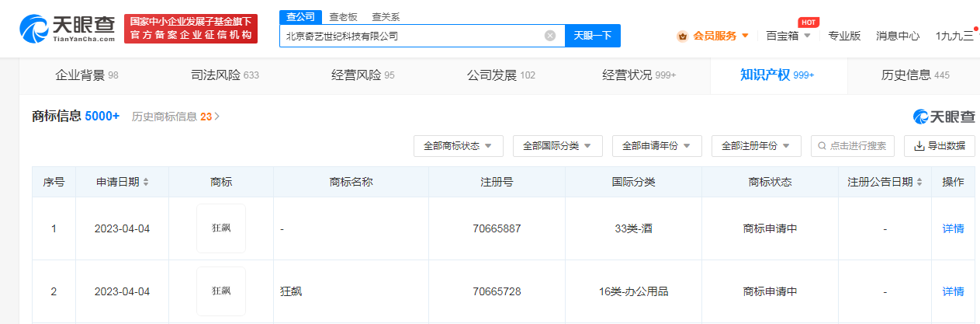The width and height of the screenshot is (980, 324).
Task: Open the 百宝箱 toolbox dropdown
Action: coord(788,36)
